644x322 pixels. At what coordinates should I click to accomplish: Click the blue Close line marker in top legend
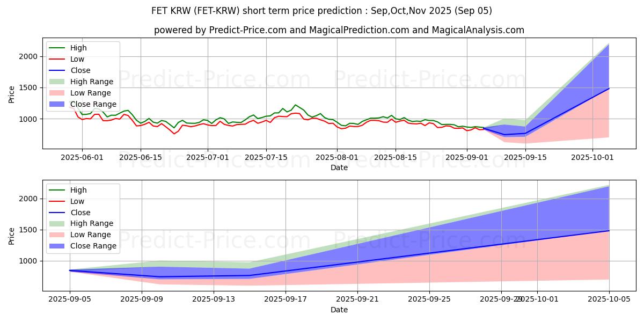pos(57,71)
